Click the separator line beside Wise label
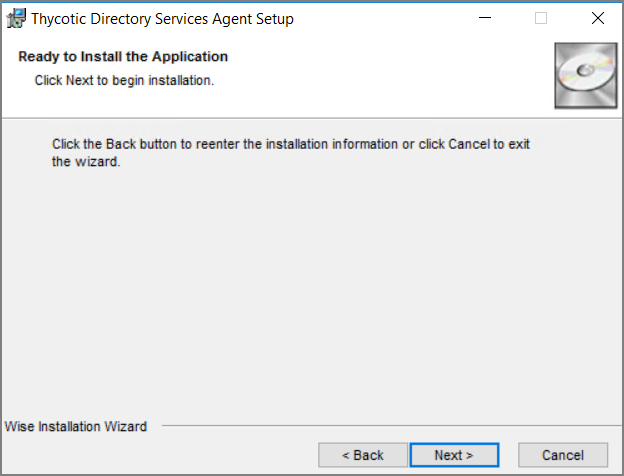The height and width of the screenshot is (476, 624). (x=392, y=425)
